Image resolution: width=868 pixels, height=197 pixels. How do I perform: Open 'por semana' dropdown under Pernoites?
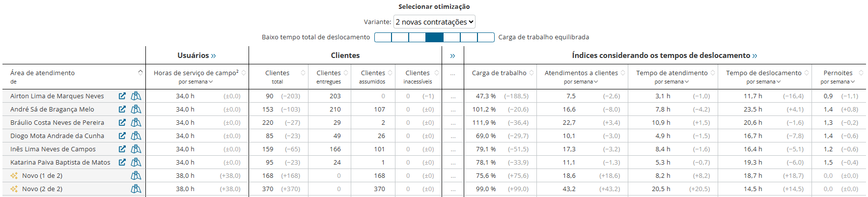838,82
